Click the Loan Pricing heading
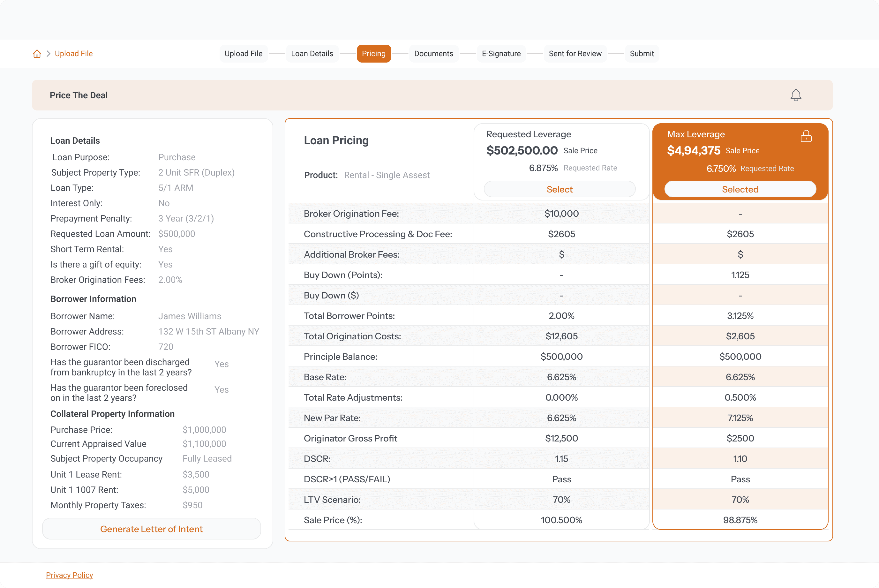This screenshot has height=588, width=879. pos(336,140)
